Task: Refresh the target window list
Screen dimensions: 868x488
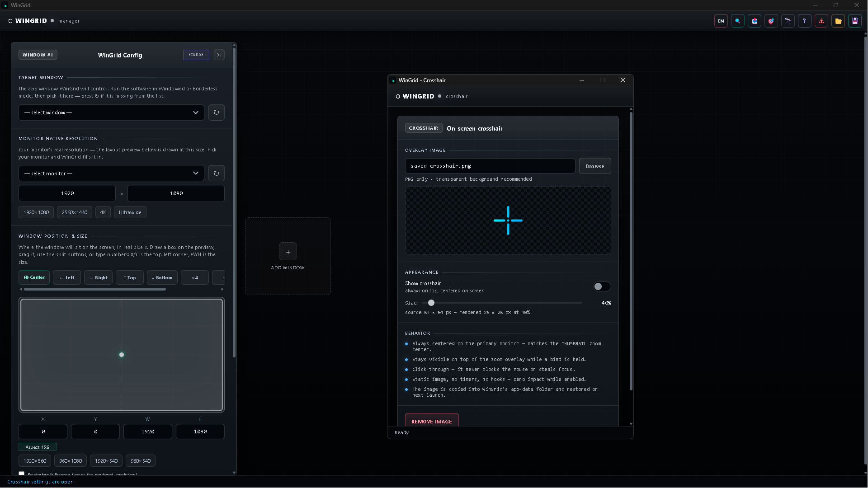Action: (x=217, y=113)
